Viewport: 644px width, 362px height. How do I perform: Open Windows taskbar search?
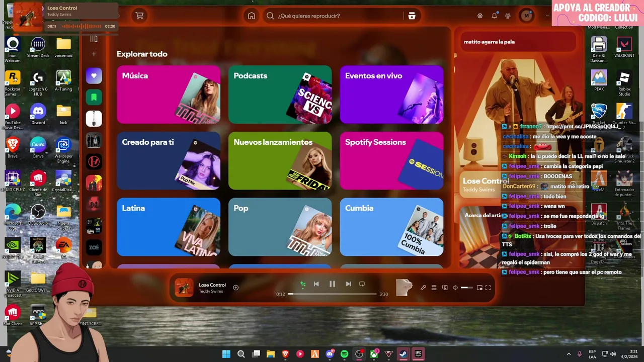click(241, 354)
